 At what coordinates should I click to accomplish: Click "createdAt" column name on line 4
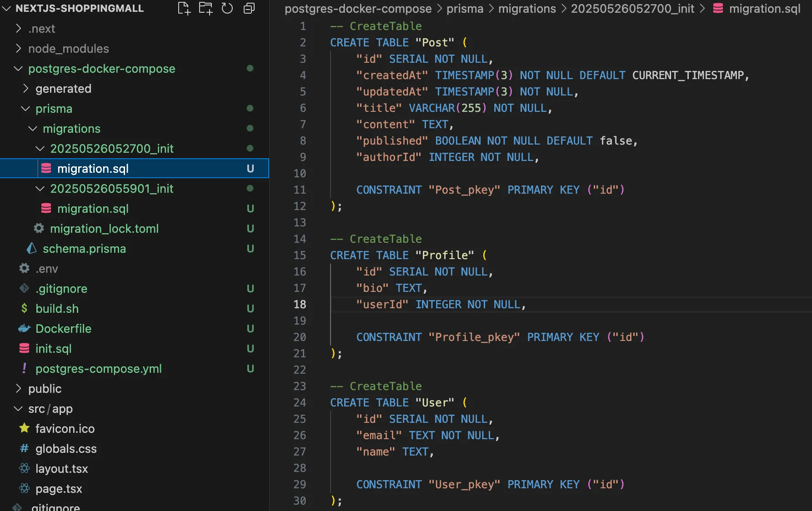[392, 75]
